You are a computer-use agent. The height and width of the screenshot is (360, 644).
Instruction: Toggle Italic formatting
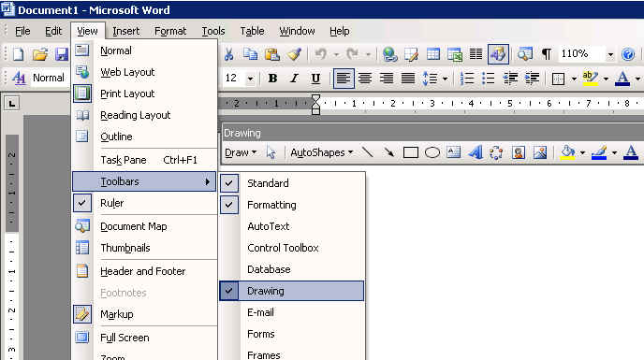click(x=294, y=78)
